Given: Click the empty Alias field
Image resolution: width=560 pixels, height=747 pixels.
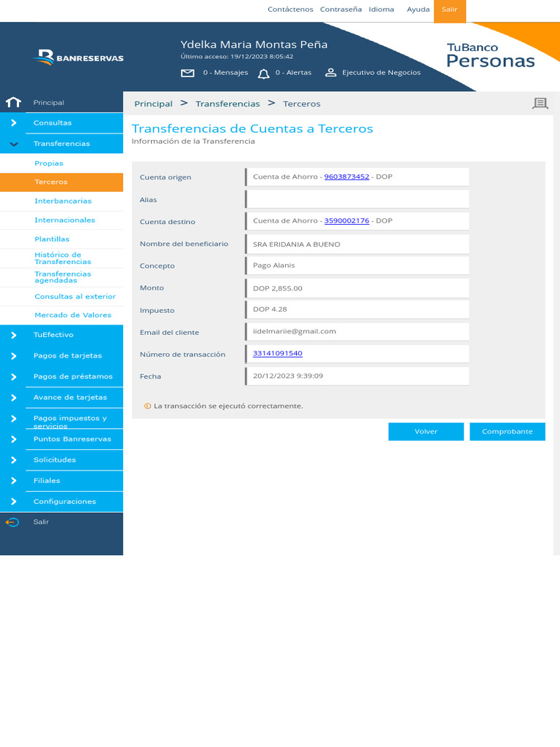Looking at the screenshot, I should click(x=357, y=199).
